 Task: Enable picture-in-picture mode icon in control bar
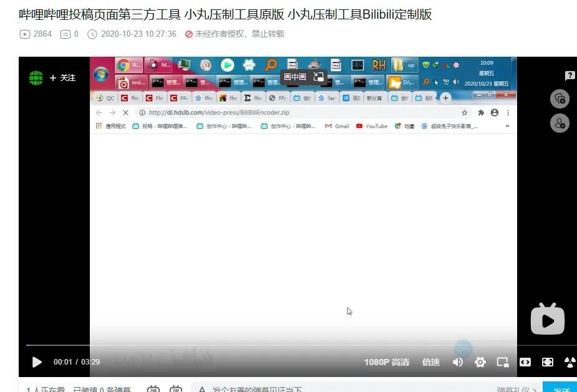click(x=502, y=362)
